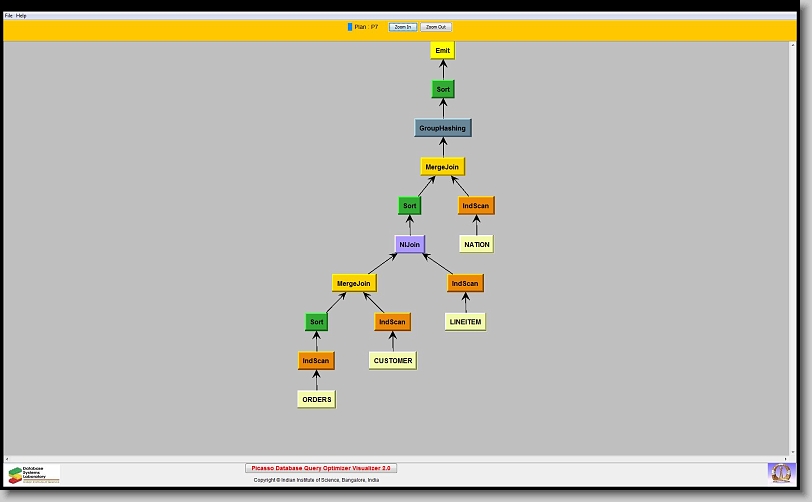The height and width of the screenshot is (502, 812).
Task: Click the NATION table node
Action: [x=477, y=244]
